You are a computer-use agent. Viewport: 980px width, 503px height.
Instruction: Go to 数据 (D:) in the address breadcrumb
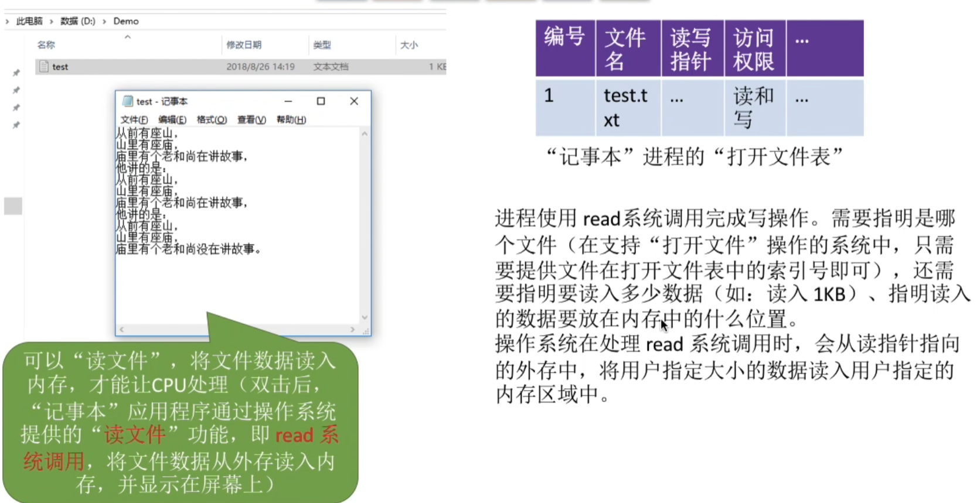pos(78,22)
